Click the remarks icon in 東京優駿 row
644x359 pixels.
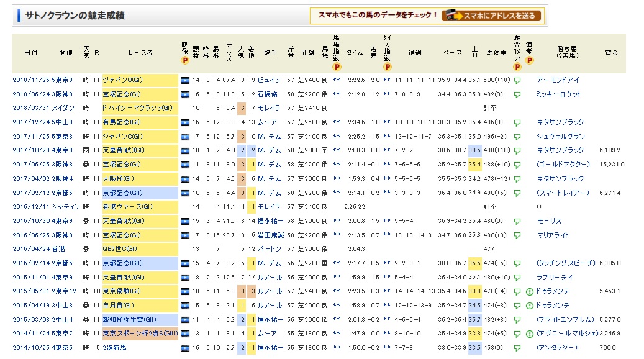[x=529, y=291]
